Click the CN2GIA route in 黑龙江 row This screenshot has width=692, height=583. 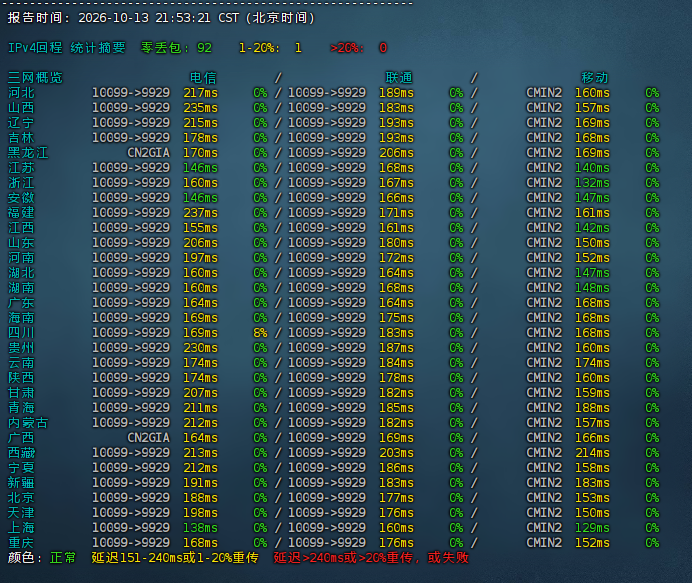point(148,153)
